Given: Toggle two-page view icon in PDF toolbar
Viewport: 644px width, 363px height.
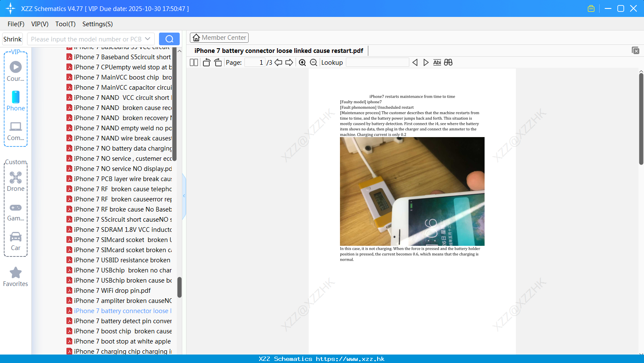Looking at the screenshot, I should [x=194, y=62].
